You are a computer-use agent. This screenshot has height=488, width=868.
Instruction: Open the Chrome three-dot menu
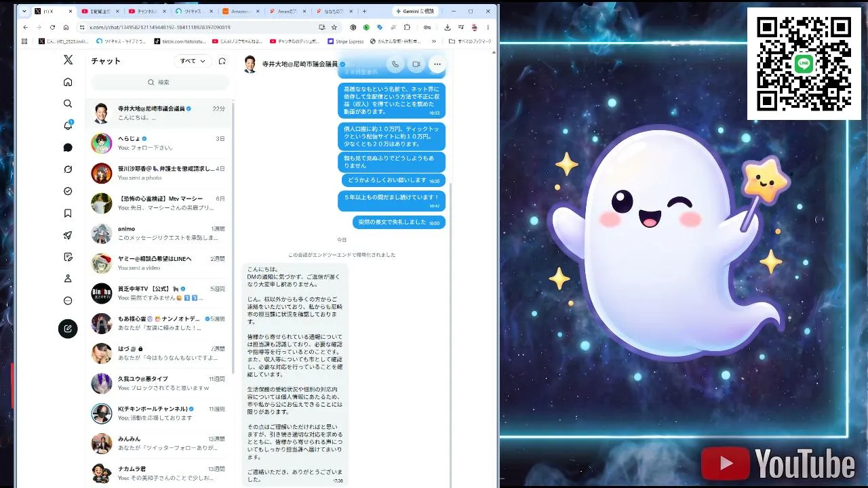(x=488, y=27)
